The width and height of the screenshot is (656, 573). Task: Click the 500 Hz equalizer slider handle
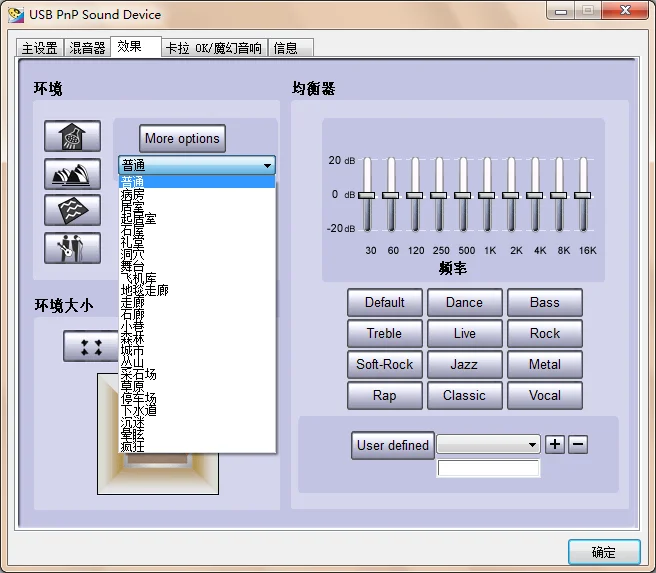[463, 195]
